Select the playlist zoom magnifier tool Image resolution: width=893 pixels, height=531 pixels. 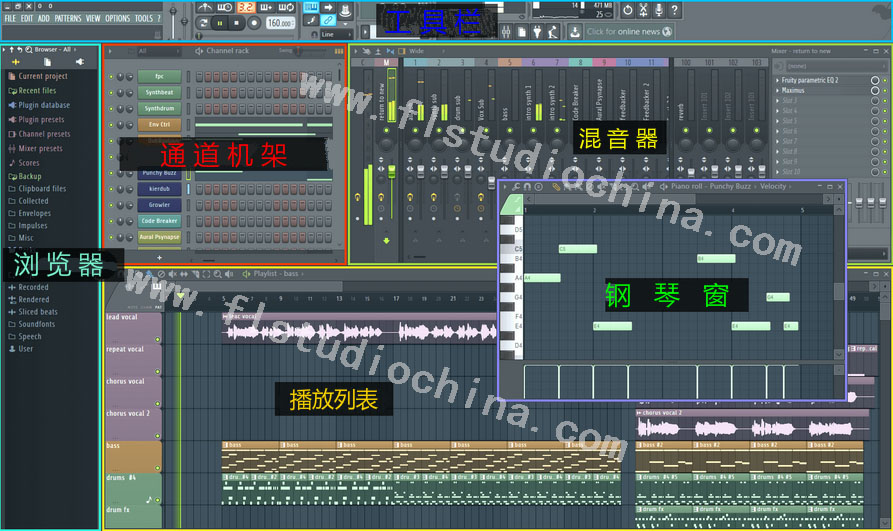point(218,274)
